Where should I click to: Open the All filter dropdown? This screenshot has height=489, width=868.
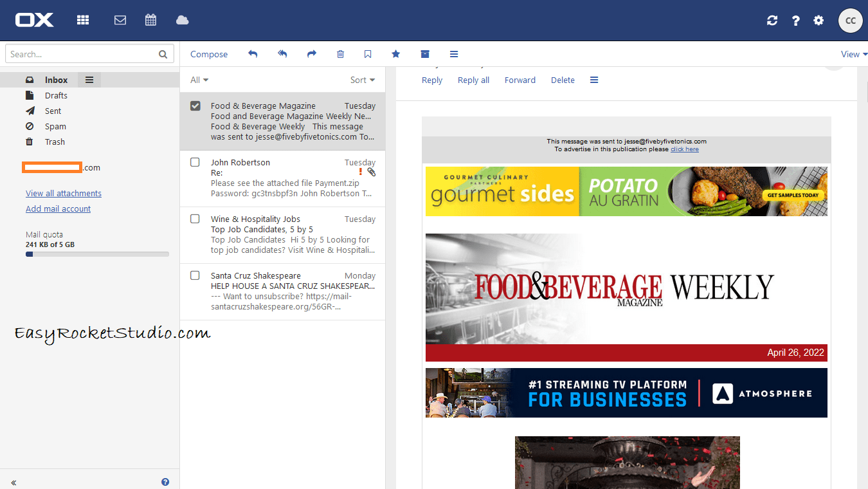click(x=199, y=80)
